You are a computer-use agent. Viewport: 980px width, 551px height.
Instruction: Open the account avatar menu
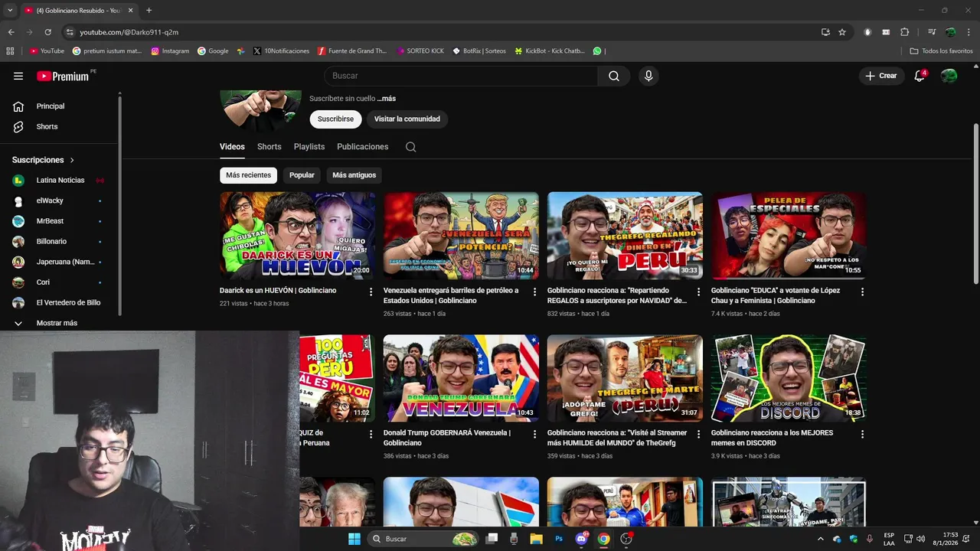pos(949,76)
